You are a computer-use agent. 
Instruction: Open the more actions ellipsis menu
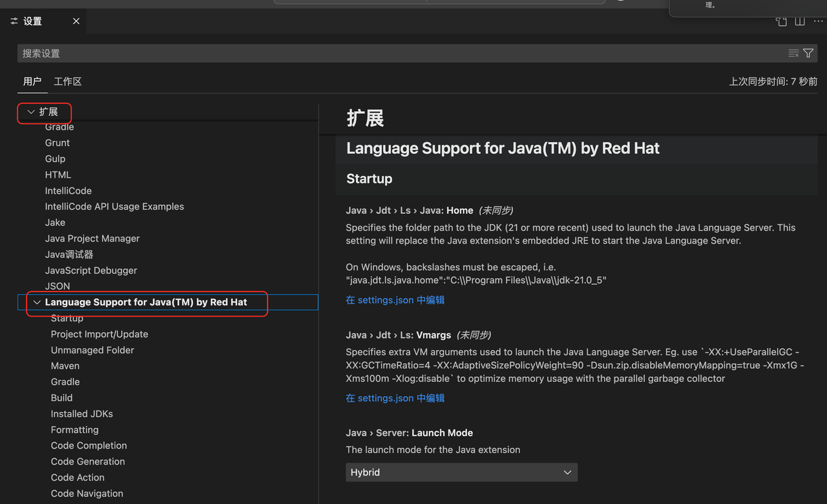coord(818,21)
